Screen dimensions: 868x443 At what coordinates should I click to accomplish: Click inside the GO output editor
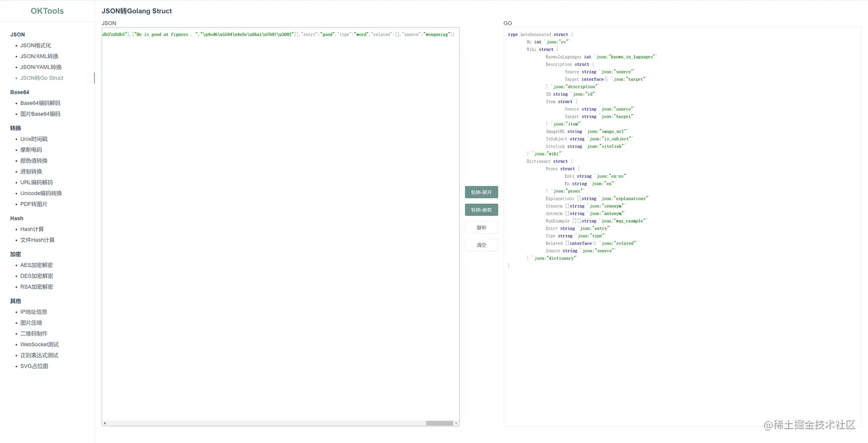[683, 227]
